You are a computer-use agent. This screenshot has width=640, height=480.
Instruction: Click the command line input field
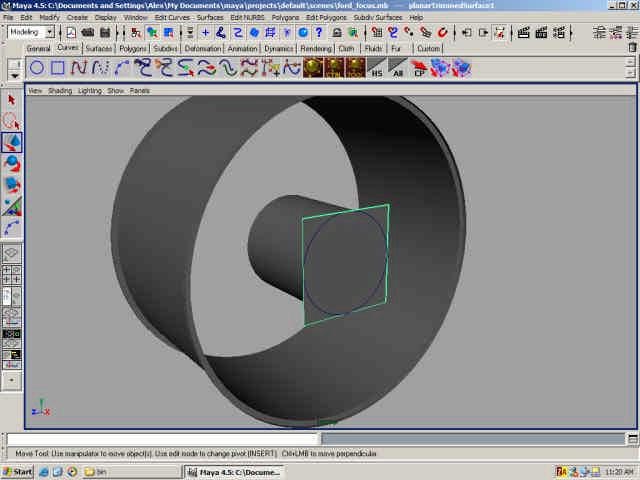pyautogui.click(x=162, y=439)
